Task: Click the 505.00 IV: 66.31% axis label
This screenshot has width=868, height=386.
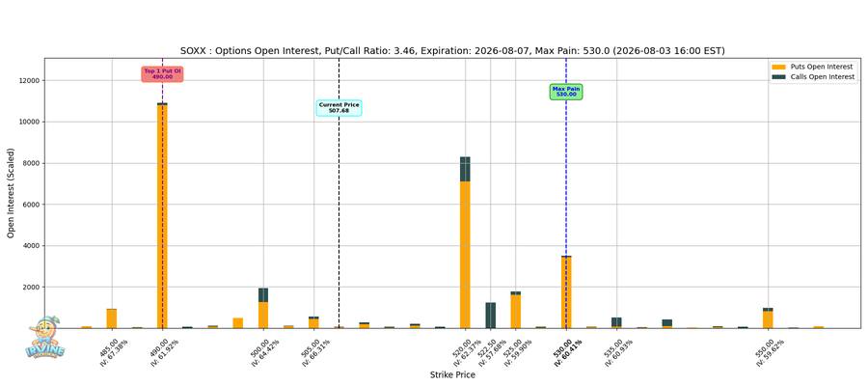Action: pos(317,351)
